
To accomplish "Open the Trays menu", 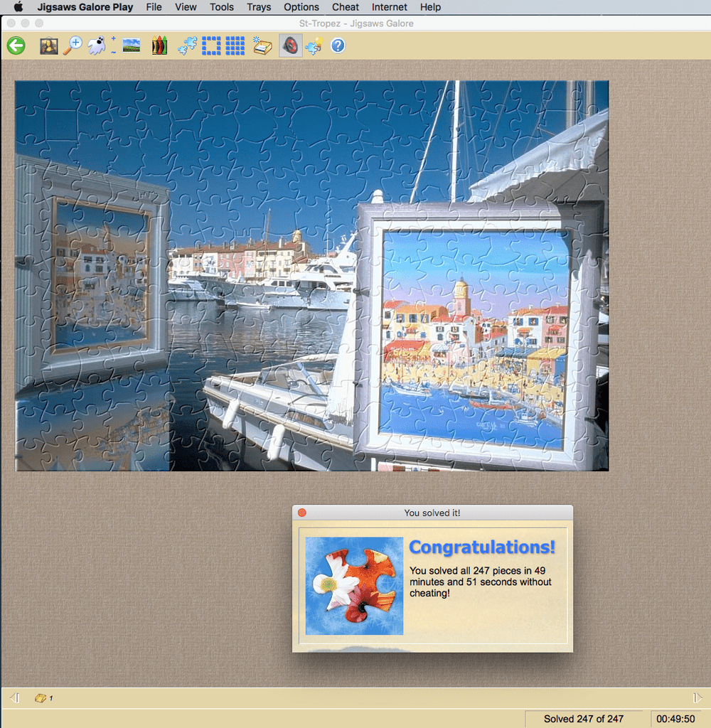I will (x=259, y=7).
